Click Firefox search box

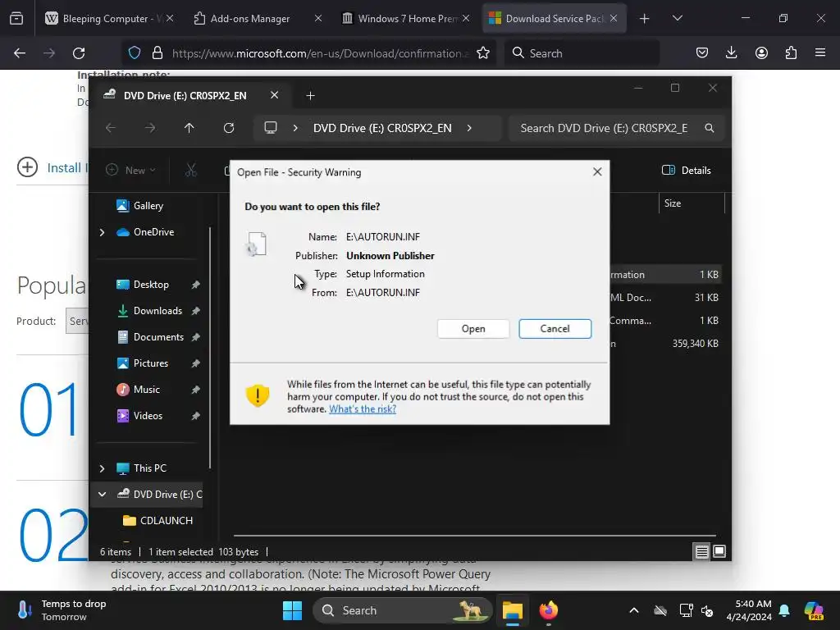pyautogui.click(x=582, y=53)
